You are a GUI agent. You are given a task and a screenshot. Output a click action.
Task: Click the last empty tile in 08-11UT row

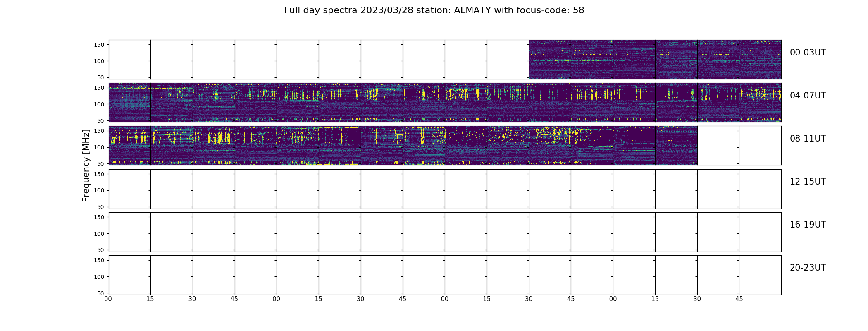point(760,146)
